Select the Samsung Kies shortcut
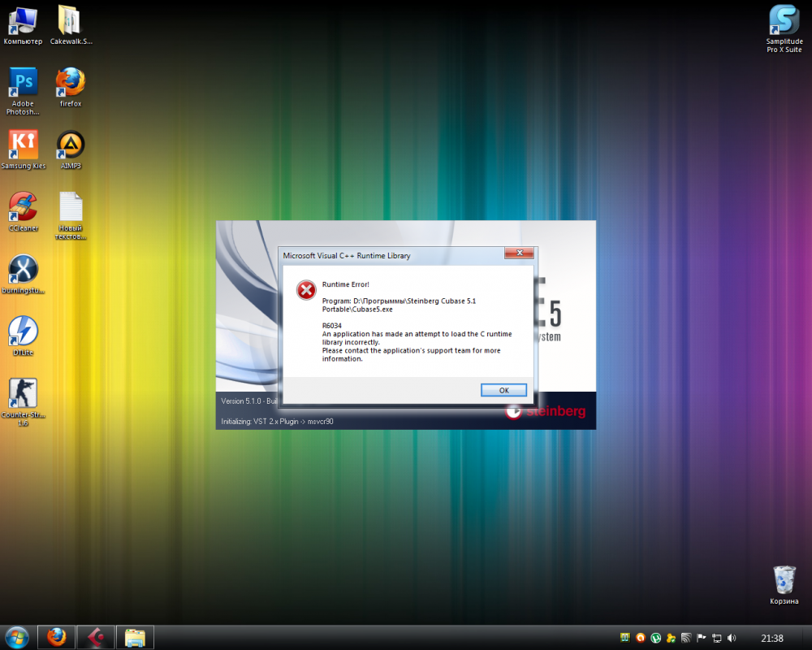812x650 pixels. (x=24, y=149)
